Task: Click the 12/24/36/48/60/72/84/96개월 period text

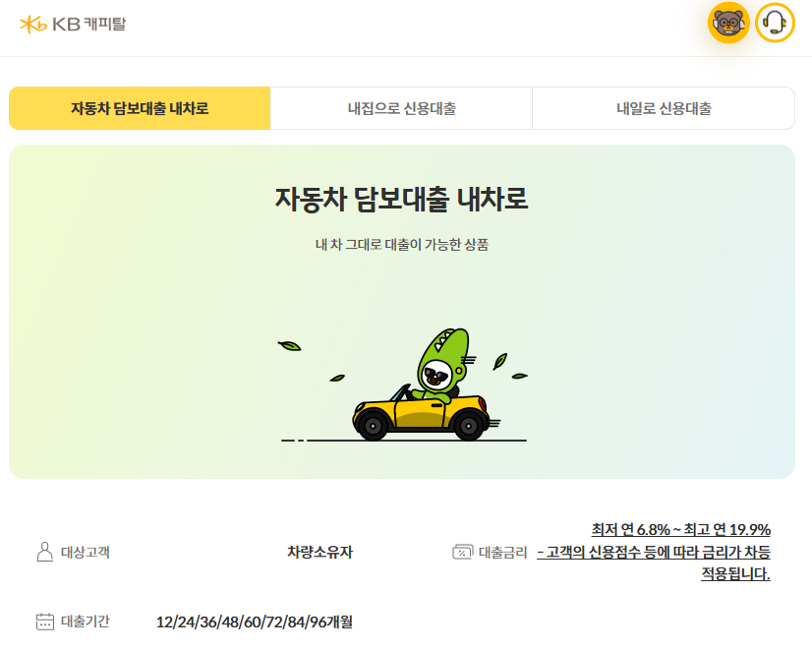Action: tap(255, 622)
